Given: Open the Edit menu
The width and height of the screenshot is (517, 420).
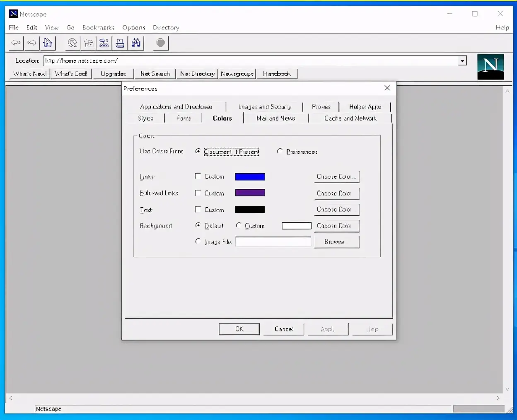Looking at the screenshot, I should 32,27.
